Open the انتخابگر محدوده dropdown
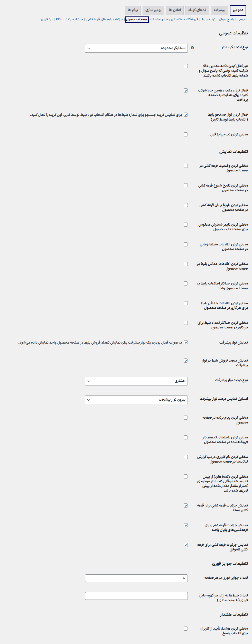The width and height of the screenshot is (252, 644). pos(136,48)
